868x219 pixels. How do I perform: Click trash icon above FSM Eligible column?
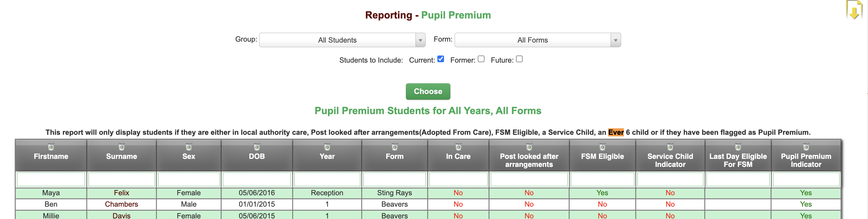coord(602,147)
